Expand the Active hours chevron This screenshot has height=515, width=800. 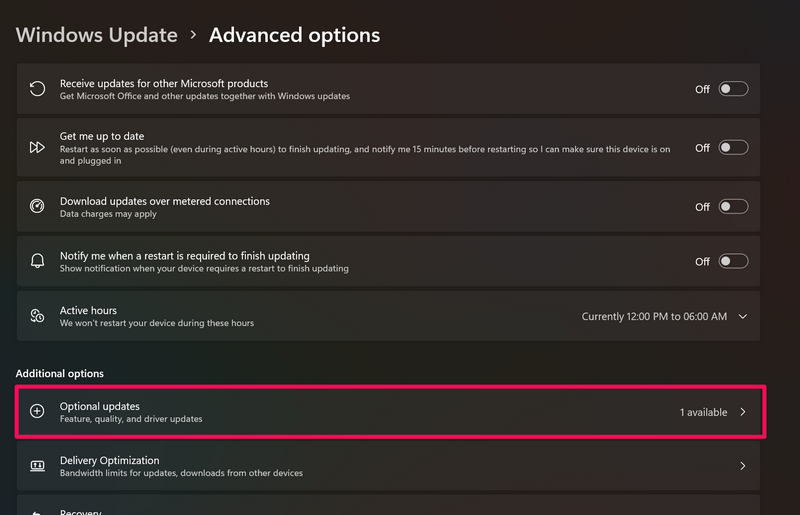pyautogui.click(x=743, y=316)
